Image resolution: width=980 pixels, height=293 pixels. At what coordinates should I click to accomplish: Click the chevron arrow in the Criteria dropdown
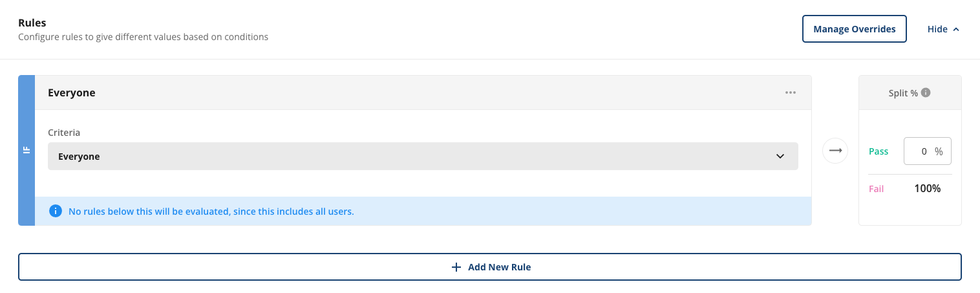tap(780, 157)
